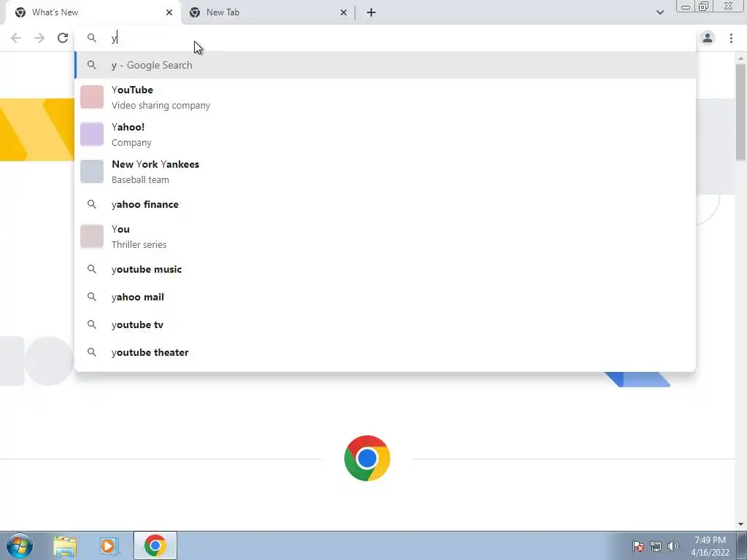Click the browser forward arrow
The height and width of the screenshot is (560, 747).
click(39, 38)
